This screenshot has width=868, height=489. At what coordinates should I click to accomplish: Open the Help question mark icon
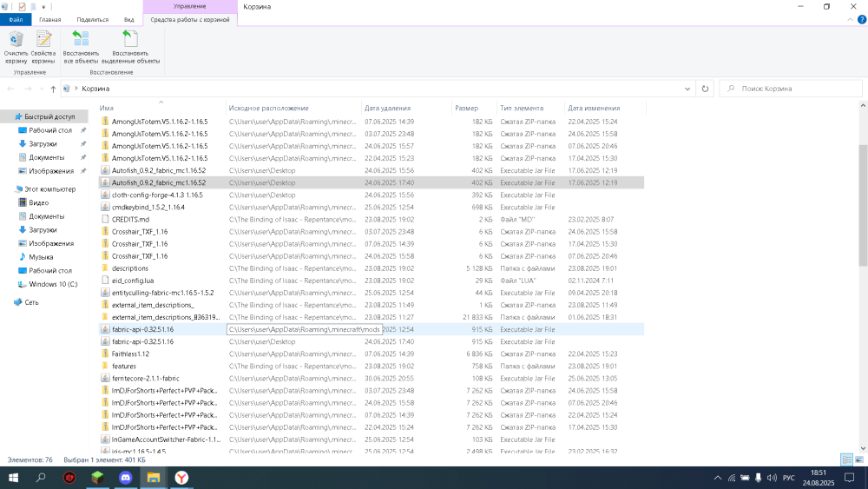[x=862, y=19]
